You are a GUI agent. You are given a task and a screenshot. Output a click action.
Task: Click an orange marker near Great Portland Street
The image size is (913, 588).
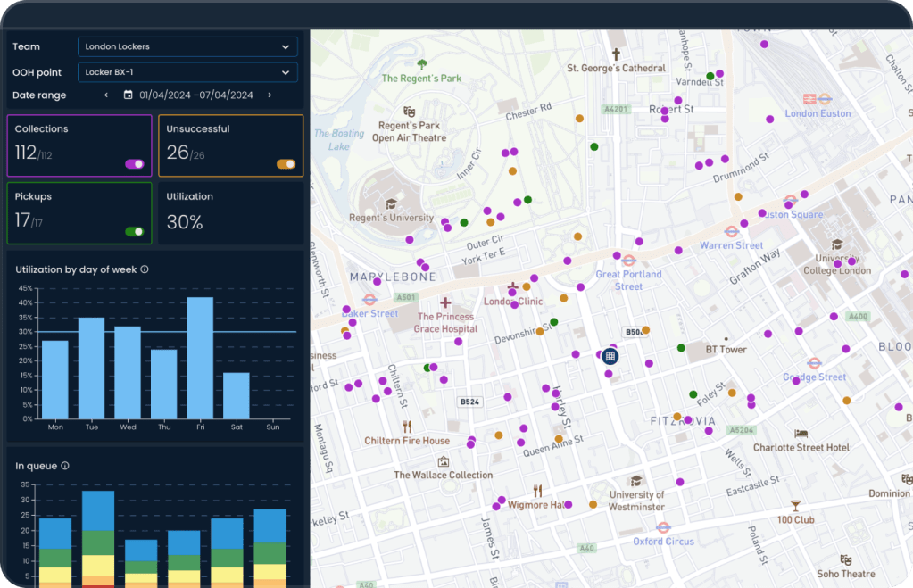click(564, 298)
